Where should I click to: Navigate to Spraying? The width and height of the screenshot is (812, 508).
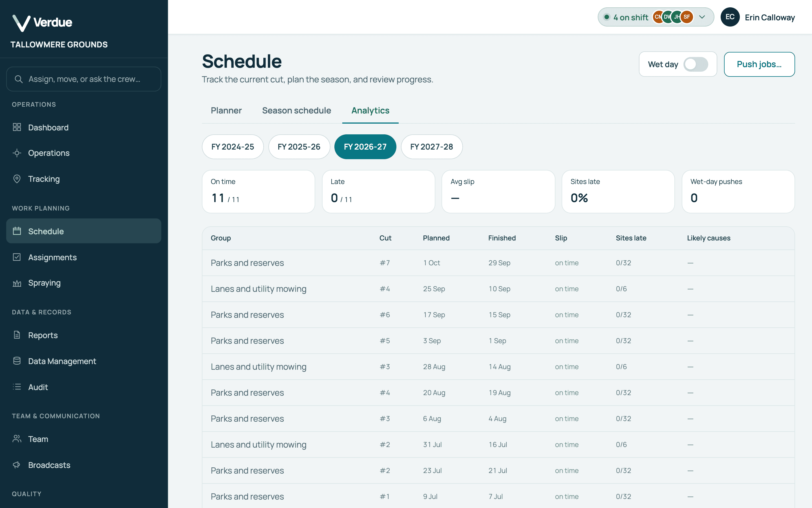(x=83, y=283)
